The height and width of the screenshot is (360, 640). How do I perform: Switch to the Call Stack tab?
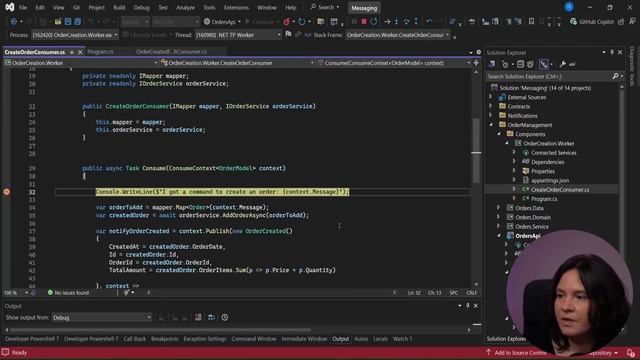tap(134, 339)
